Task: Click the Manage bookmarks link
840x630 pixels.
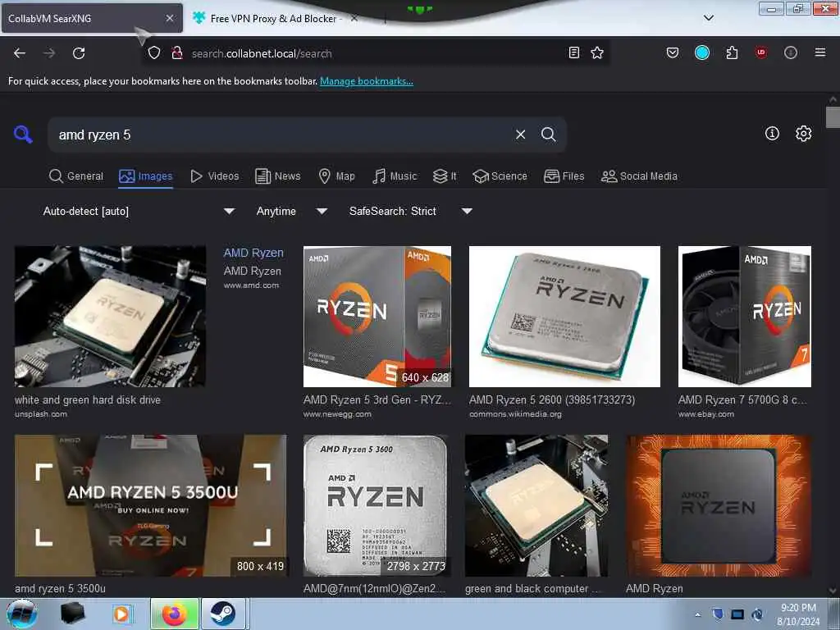Action: click(x=367, y=81)
